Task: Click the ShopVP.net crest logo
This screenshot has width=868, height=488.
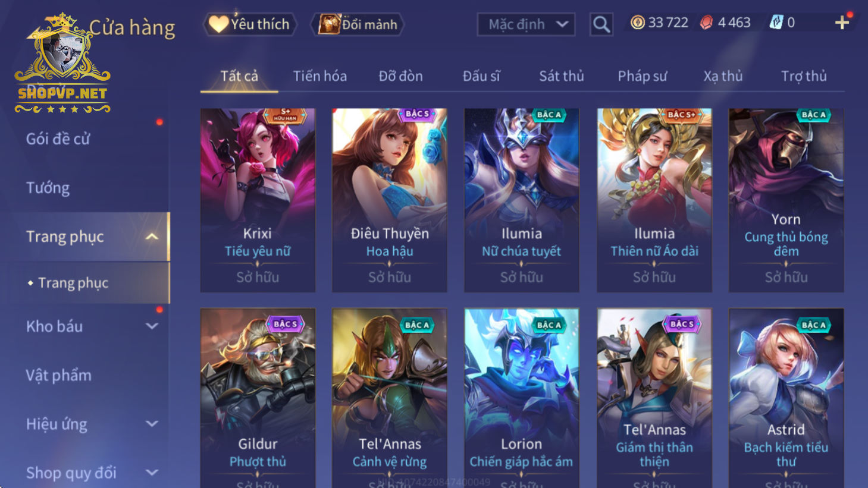Action: (x=62, y=63)
